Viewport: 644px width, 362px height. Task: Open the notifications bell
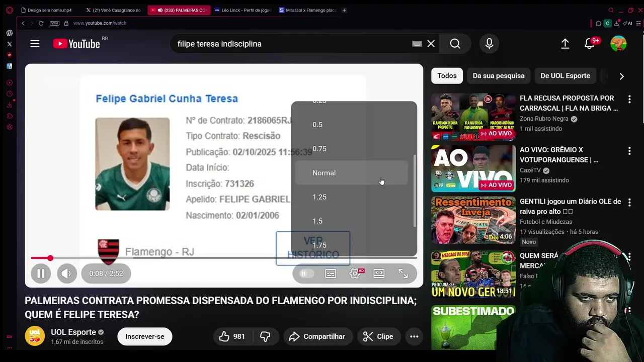(x=590, y=44)
